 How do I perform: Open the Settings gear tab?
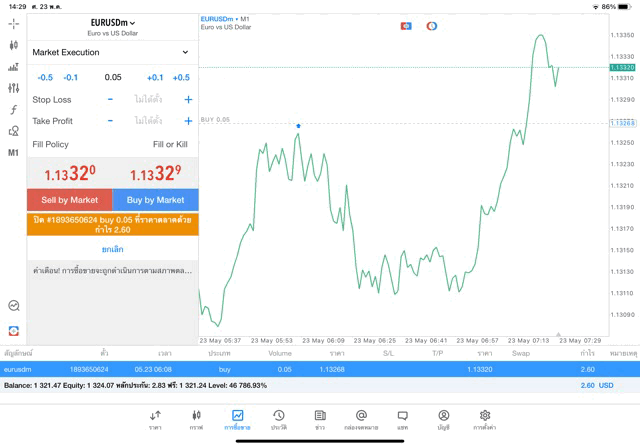coord(485,419)
